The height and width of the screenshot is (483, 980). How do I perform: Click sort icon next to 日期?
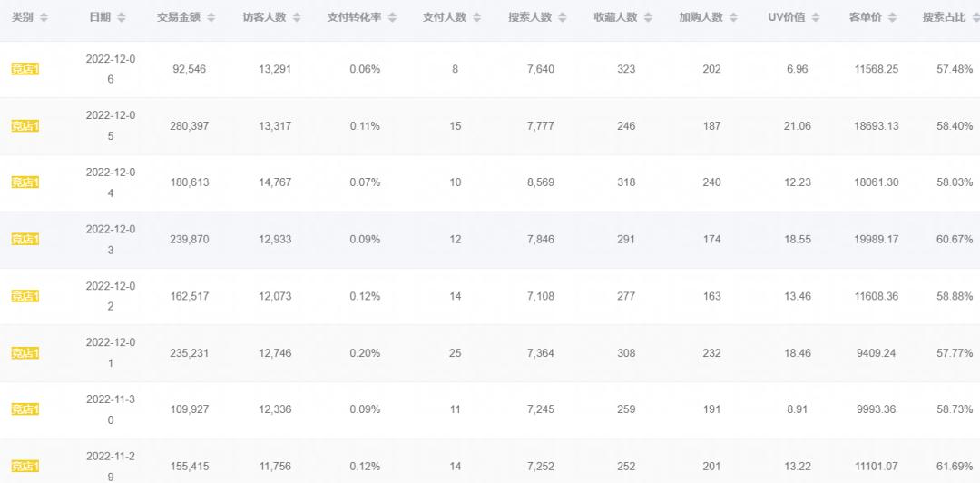pos(122,18)
